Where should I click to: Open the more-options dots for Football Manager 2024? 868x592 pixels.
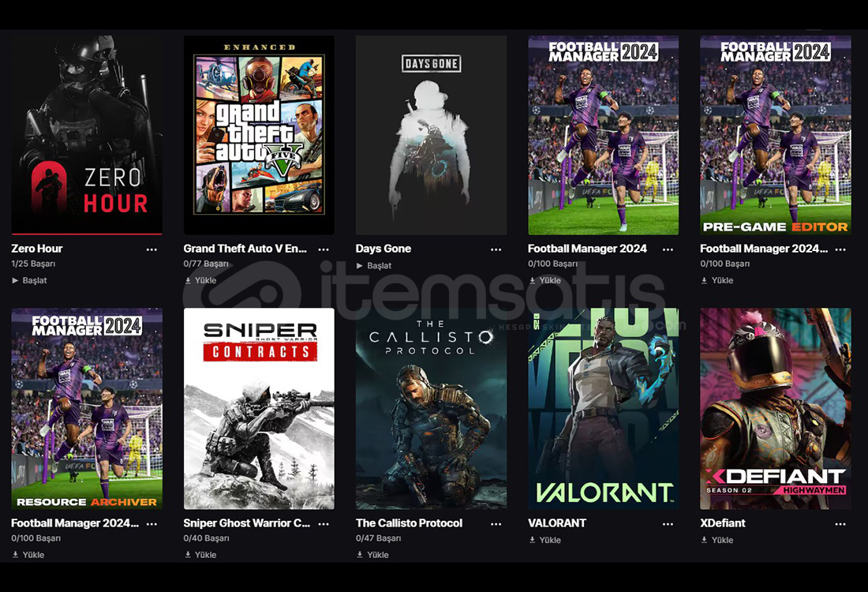tap(668, 249)
